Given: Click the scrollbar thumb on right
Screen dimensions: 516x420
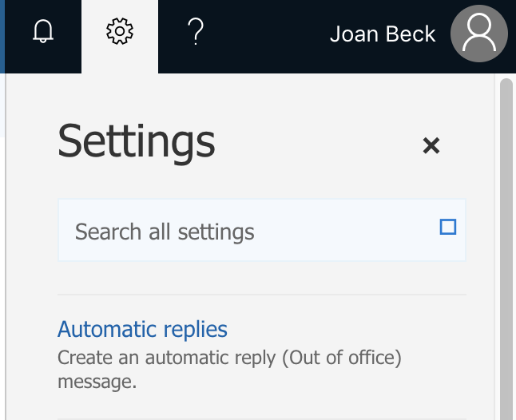Looking at the screenshot, I should pyautogui.click(x=505, y=240).
